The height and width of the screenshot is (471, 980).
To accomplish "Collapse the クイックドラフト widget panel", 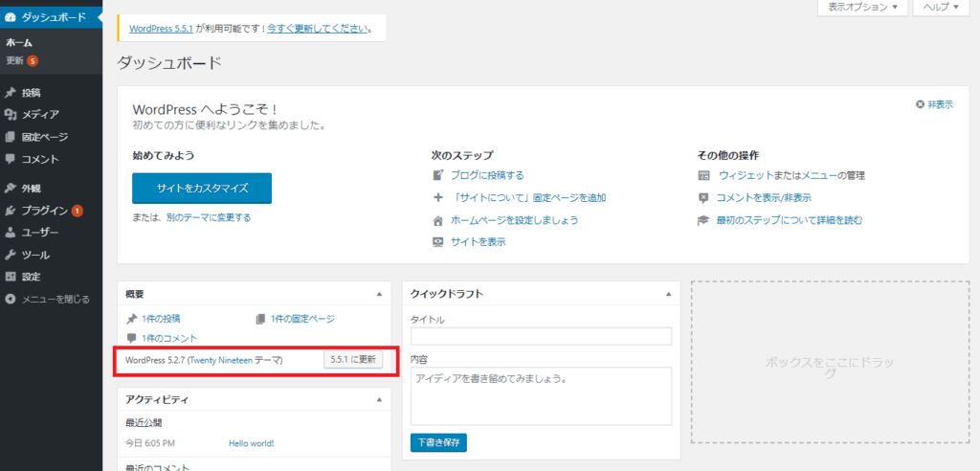I will (666, 294).
